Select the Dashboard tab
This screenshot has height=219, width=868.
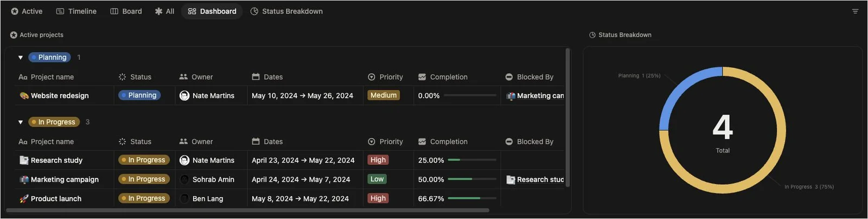click(x=212, y=11)
